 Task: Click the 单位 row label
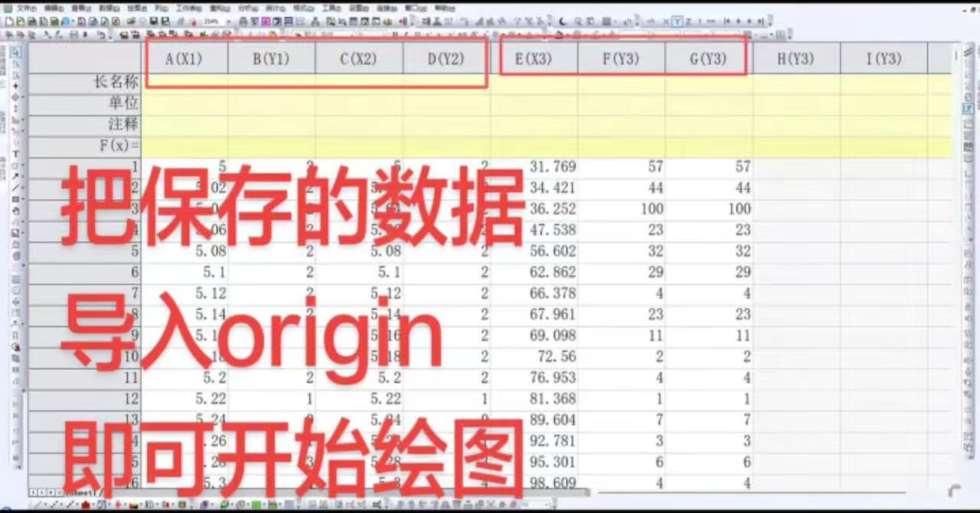[x=85, y=103]
